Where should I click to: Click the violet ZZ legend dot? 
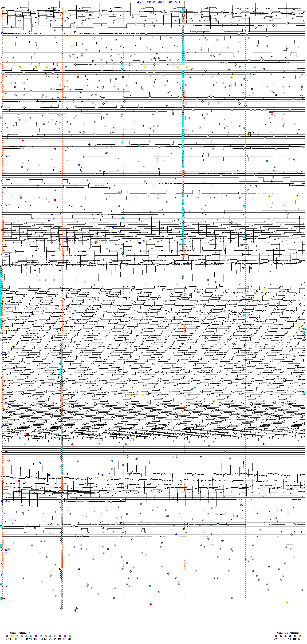coord(276,636)
